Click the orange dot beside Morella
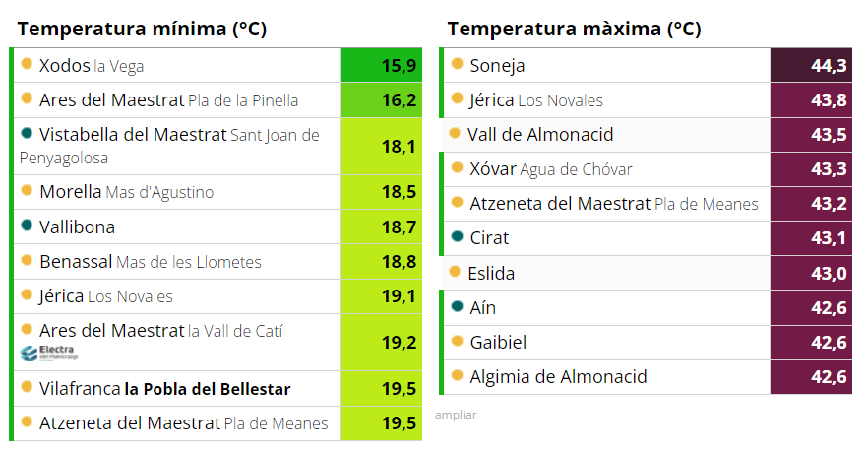The height and width of the screenshot is (452, 868). pos(27,190)
